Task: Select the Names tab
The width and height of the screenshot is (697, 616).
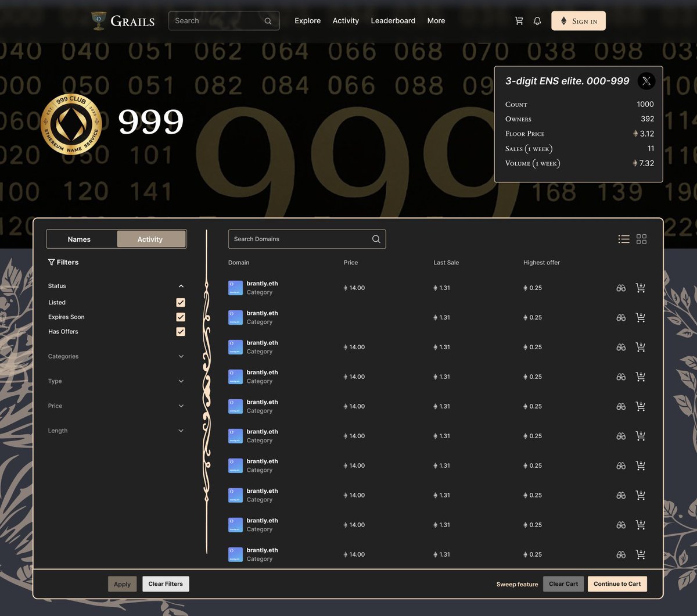Action: (79, 239)
